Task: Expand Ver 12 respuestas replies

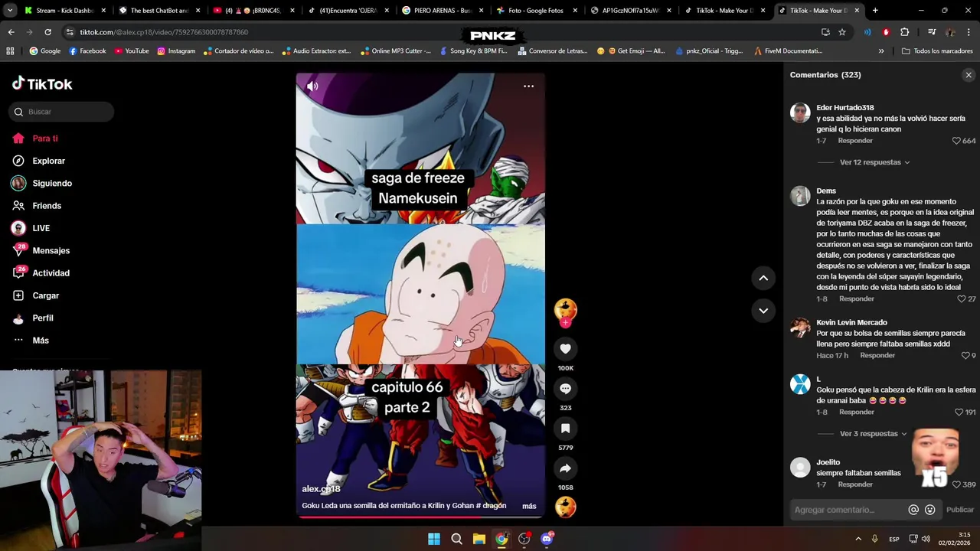Action: (874, 162)
